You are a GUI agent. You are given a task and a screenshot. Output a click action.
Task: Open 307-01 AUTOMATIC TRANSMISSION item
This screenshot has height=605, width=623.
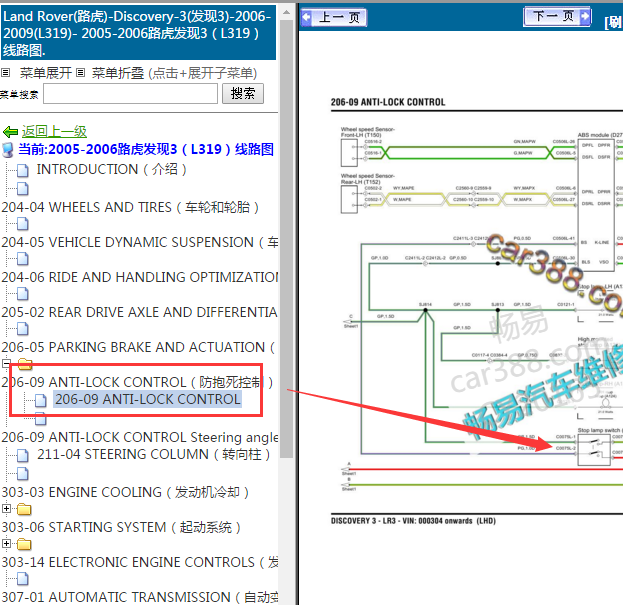[x=139, y=597]
